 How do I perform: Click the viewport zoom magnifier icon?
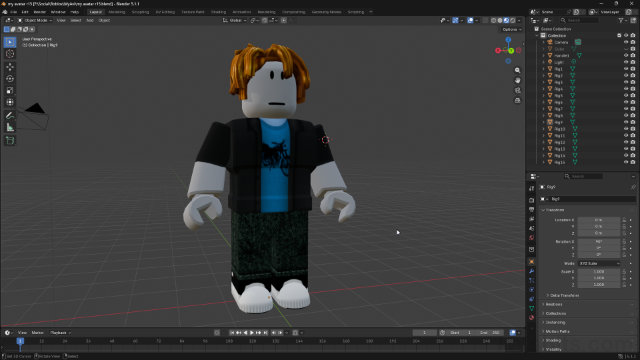point(518,70)
